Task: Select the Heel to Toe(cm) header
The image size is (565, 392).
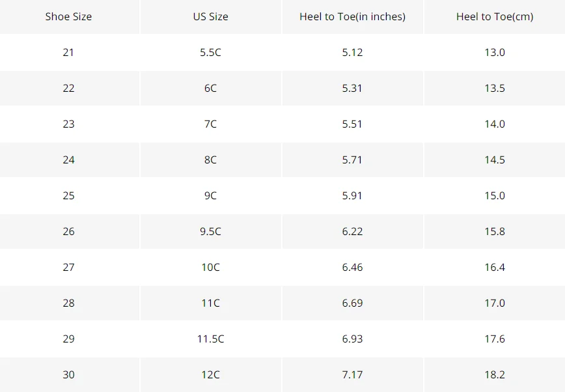Action: (x=495, y=16)
